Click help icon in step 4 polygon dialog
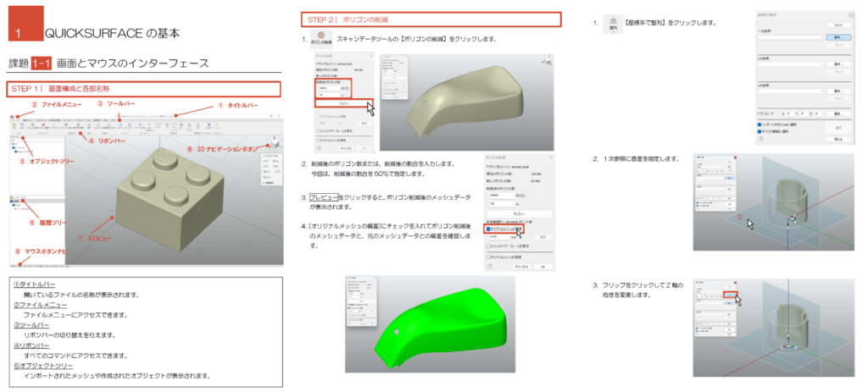Screen dimensions: 868x392 tap(490, 266)
